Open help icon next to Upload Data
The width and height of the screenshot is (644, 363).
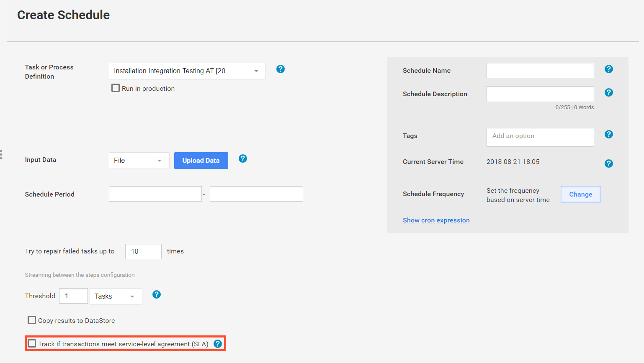[243, 158]
